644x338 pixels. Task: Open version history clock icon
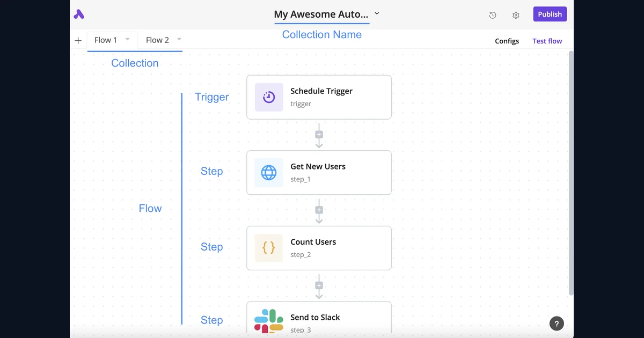pos(493,15)
